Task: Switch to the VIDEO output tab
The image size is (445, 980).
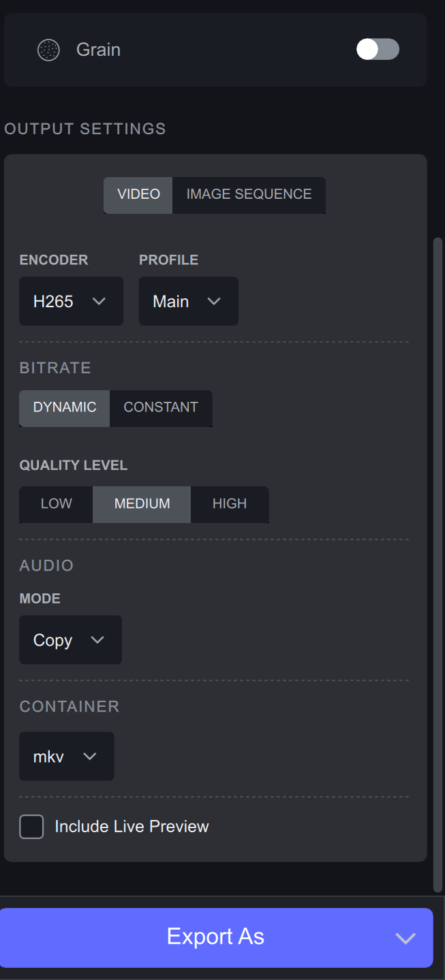Action: [x=138, y=195]
